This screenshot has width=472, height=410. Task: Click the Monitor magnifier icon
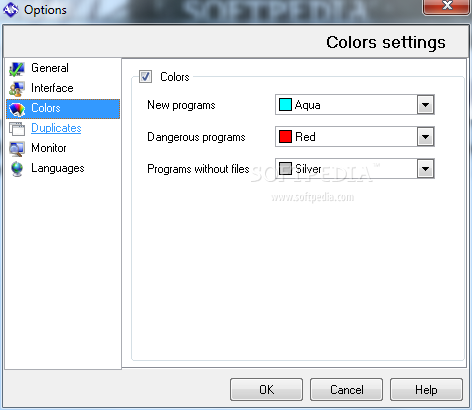(x=17, y=149)
